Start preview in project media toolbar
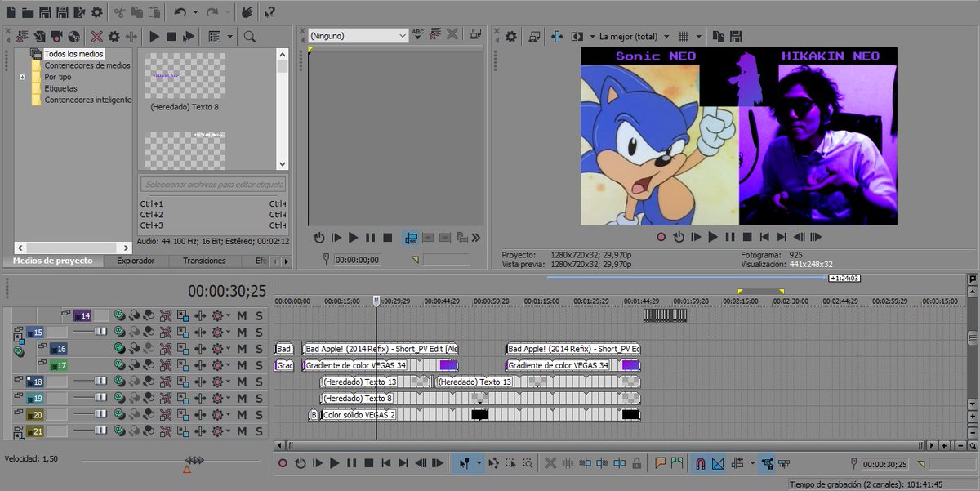This screenshot has height=491, width=980. pos(154,37)
